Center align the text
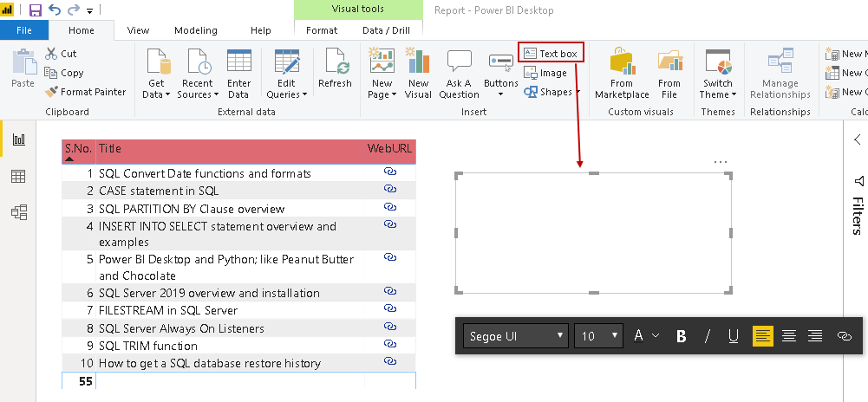The width and height of the screenshot is (868, 402). [789, 335]
